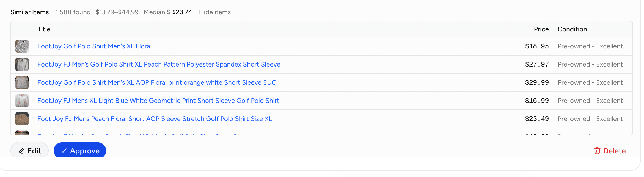Sort by the Price column header
The height and width of the screenshot is (177, 644).
(x=541, y=29)
